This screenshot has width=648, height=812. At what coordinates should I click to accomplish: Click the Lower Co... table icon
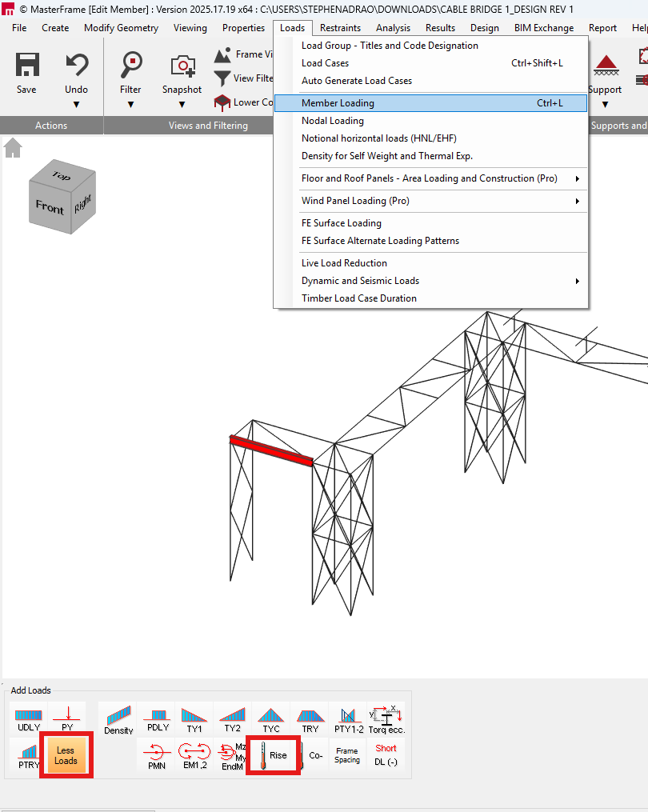pos(222,102)
